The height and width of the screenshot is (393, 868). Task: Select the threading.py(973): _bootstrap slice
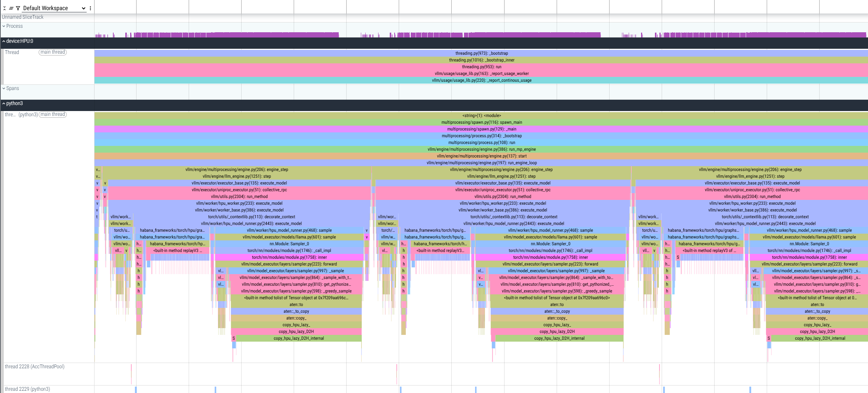[x=481, y=53]
